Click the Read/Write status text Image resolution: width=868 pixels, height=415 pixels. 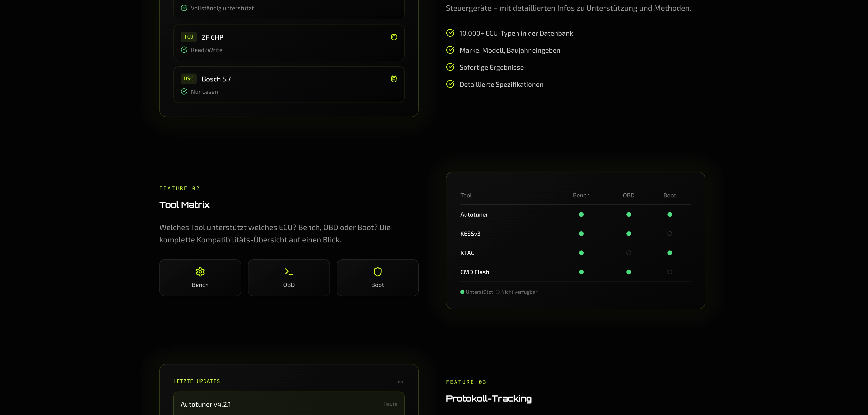(x=207, y=50)
